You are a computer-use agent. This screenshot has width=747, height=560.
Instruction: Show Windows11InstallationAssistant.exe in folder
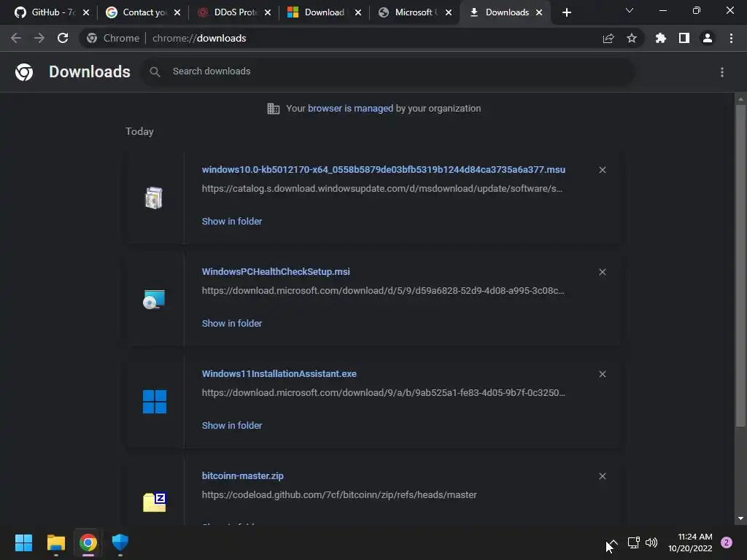(x=232, y=425)
